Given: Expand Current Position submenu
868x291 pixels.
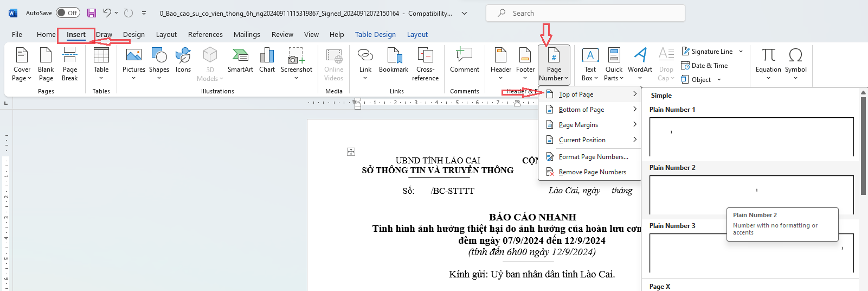Looking at the screenshot, I should click(x=590, y=140).
